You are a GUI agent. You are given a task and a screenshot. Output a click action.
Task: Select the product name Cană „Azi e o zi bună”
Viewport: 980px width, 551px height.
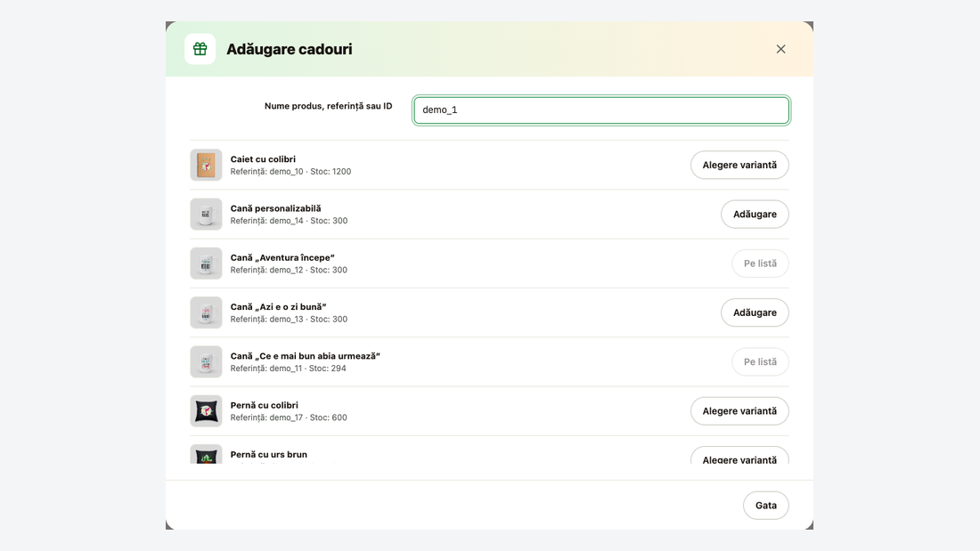[278, 307]
